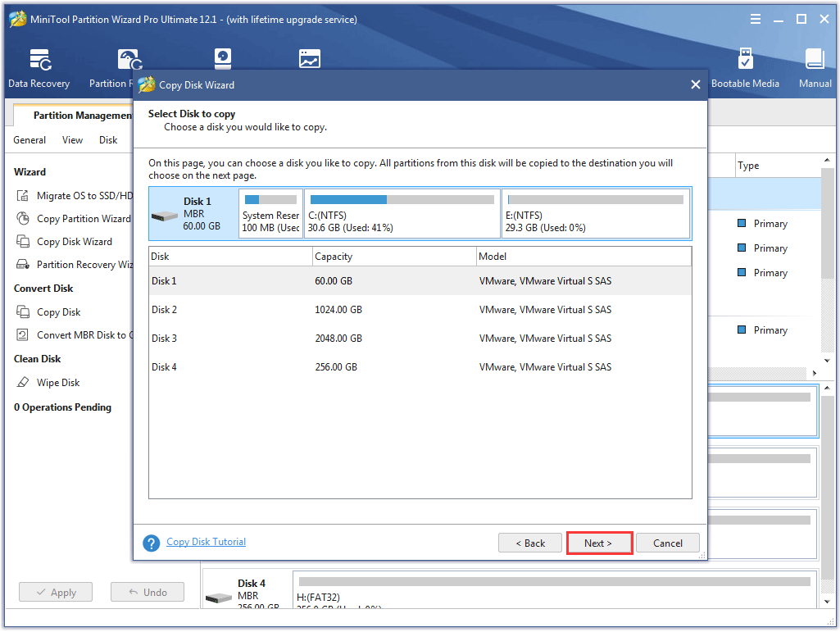This screenshot has width=840, height=632.
Task: Open the General menu
Action: pyautogui.click(x=30, y=140)
